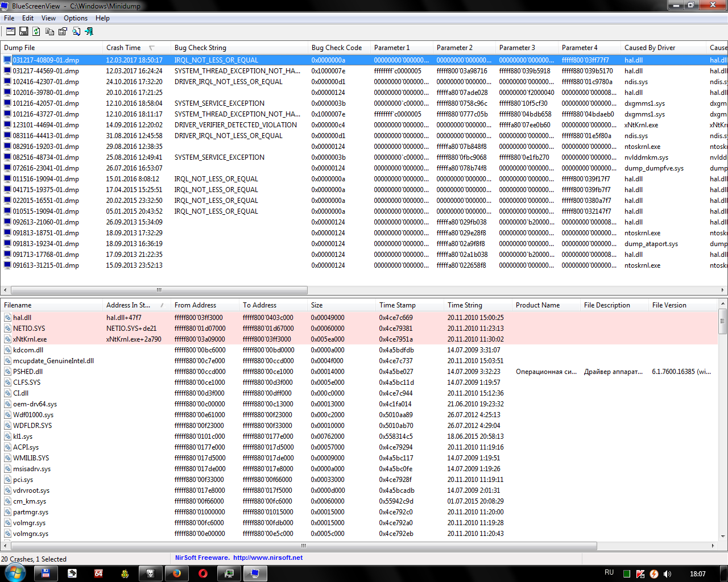The width and height of the screenshot is (728, 582).
Task: Open the Properties toolbar icon
Action: tap(63, 31)
